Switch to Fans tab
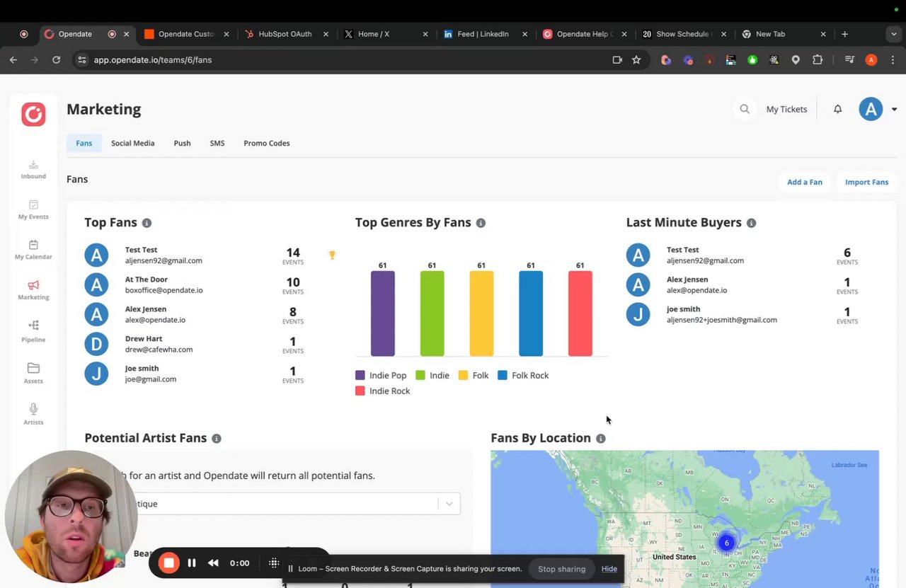This screenshot has height=588, width=906. [x=84, y=143]
